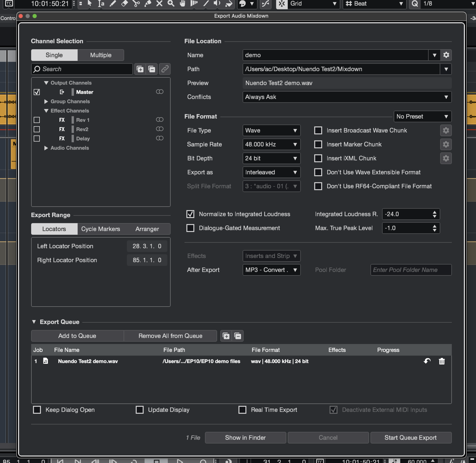The image size is (476, 463).
Task: Toggle Normalize to Integrated Loudness checkbox
Action: click(x=190, y=214)
